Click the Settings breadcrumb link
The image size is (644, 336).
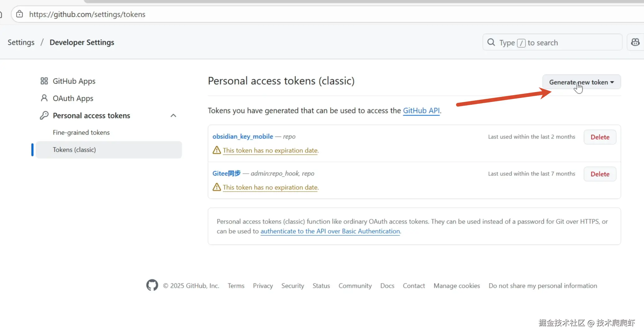21,42
